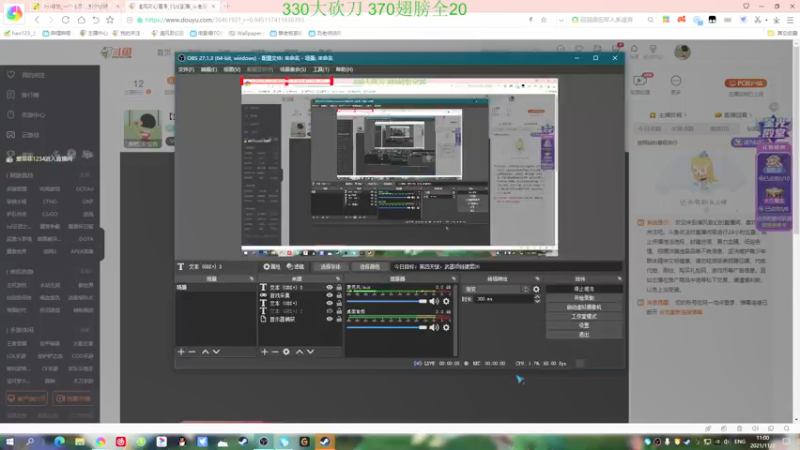
Task: Pop out the Scene Transitions dock panel
Action: (537, 279)
